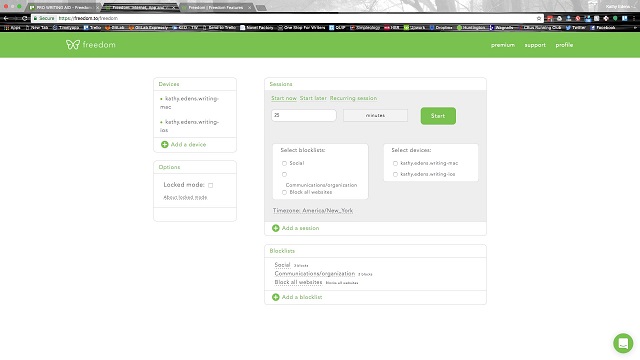Select the kathy.edens.writing-mac device option
640x360 pixels.
[395, 163]
